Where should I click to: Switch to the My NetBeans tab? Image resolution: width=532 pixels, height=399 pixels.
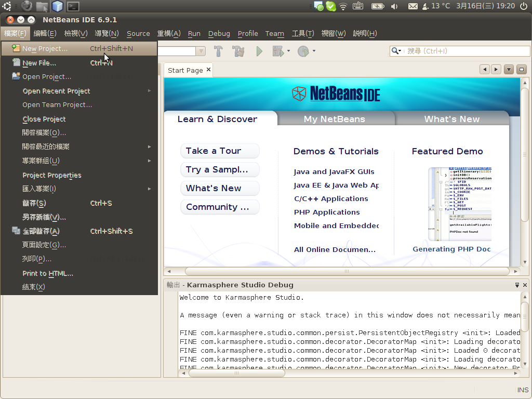335,119
